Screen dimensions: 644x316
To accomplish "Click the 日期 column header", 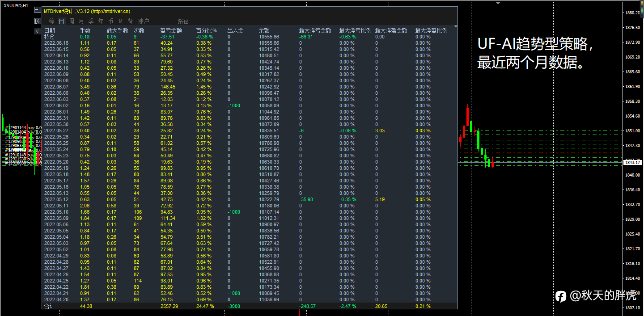I will point(50,30).
